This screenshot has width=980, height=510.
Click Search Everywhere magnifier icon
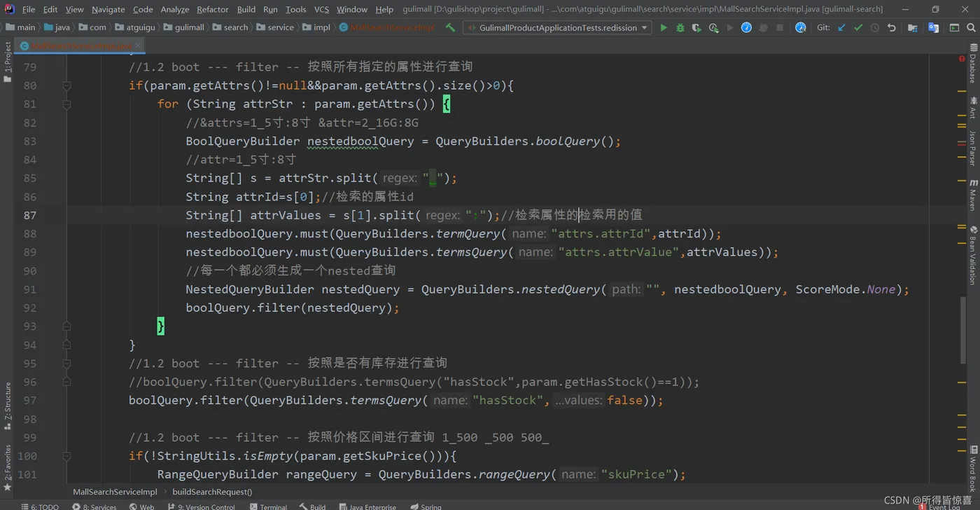(x=971, y=27)
